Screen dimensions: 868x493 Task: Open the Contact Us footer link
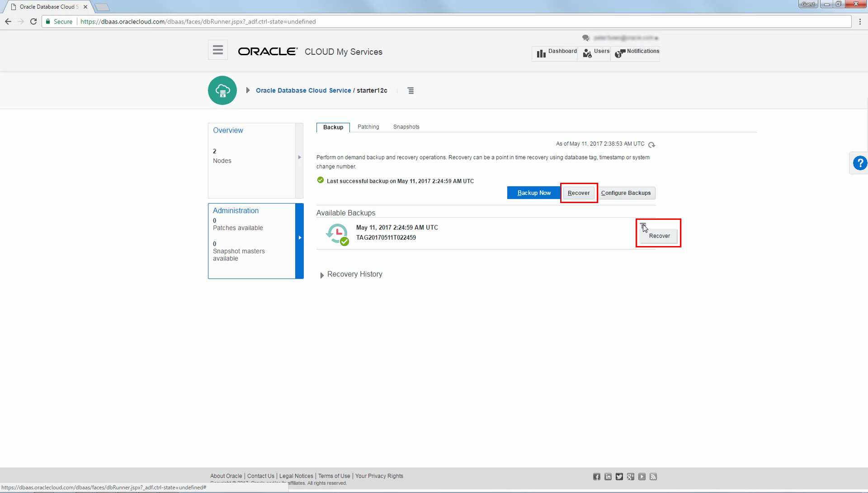point(261,476)
